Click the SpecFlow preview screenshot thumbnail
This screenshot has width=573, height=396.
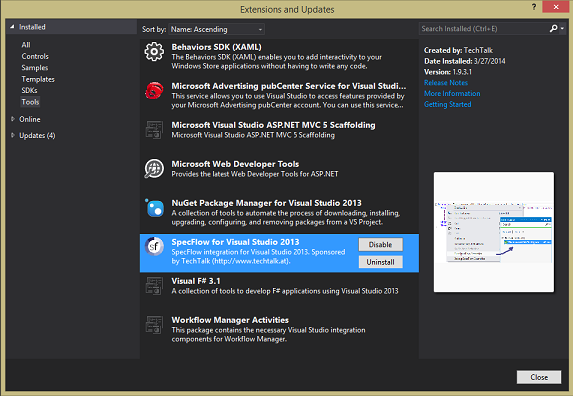coord(494,232)
